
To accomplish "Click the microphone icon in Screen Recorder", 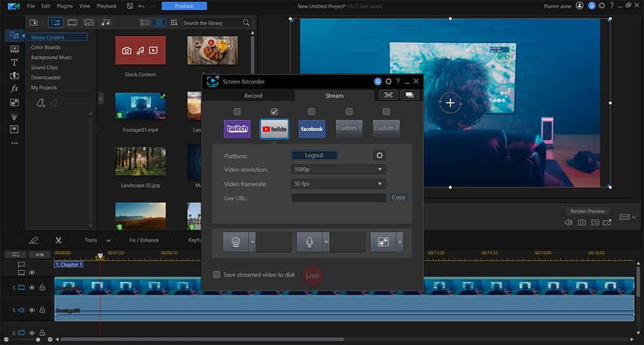I will click(310, 242).
